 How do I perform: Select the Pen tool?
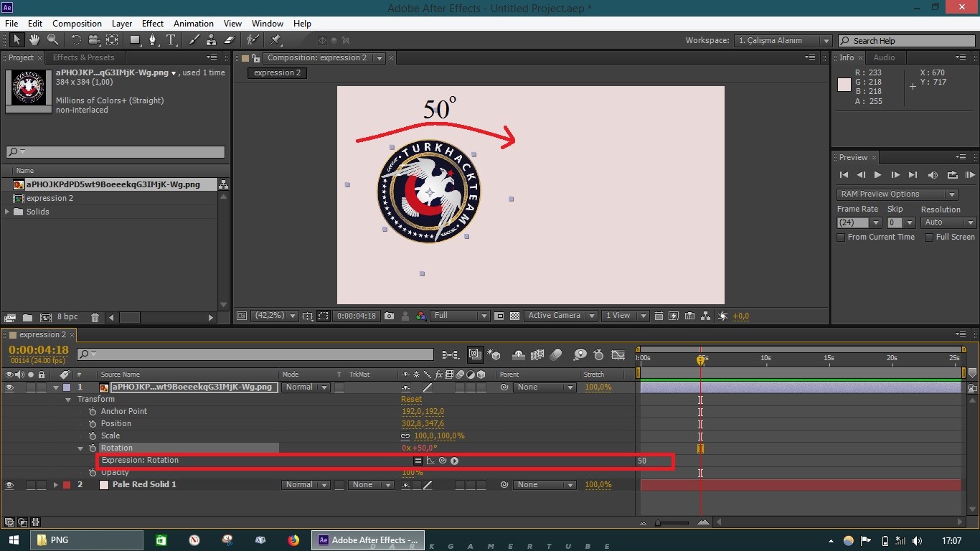[x=153, y=40]
